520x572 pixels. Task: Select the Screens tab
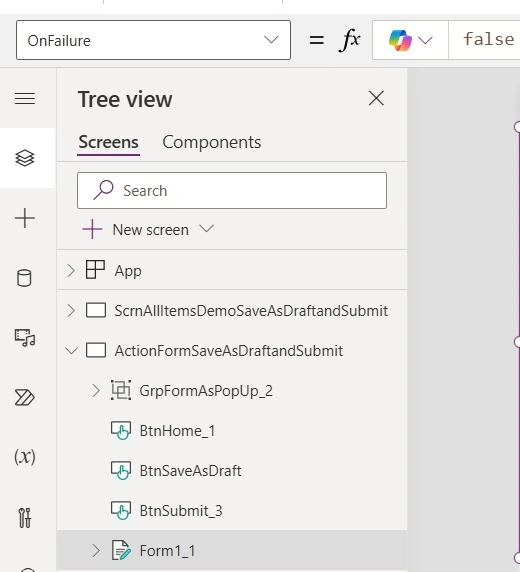pyautogui.click(x=108, y=142)
